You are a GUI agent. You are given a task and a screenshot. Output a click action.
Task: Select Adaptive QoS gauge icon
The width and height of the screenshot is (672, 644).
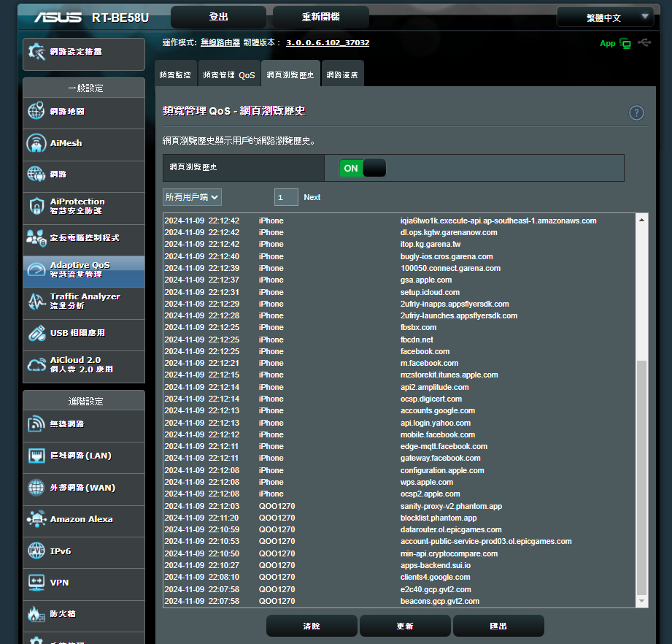pos(36,269)
